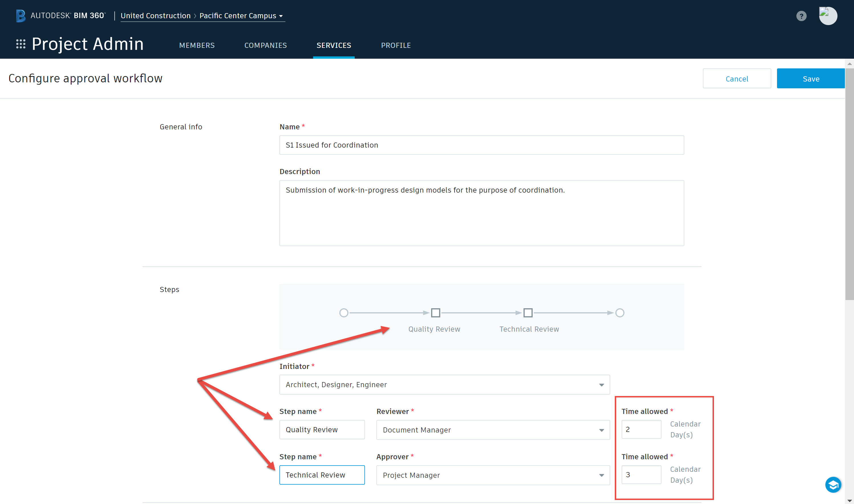
Task: Click the BIM 360 logo icon
Action: [21, 16]
